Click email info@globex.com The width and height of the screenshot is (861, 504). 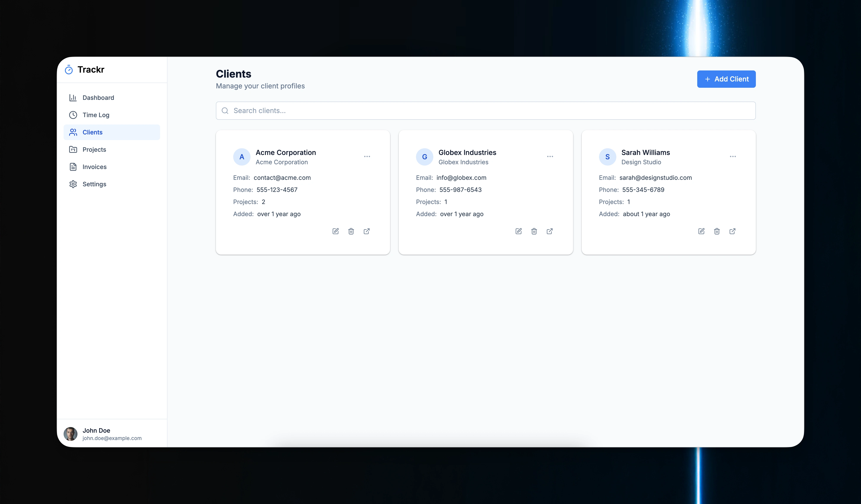coord(461,178)
